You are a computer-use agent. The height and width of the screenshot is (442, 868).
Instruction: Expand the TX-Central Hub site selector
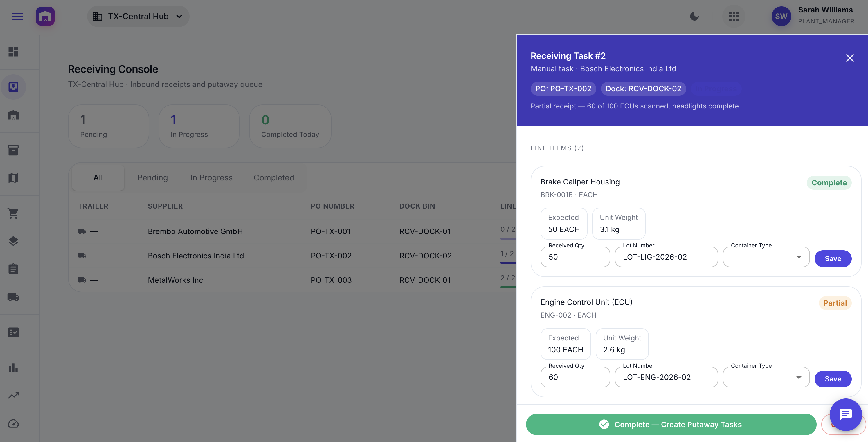click(138, 16)
